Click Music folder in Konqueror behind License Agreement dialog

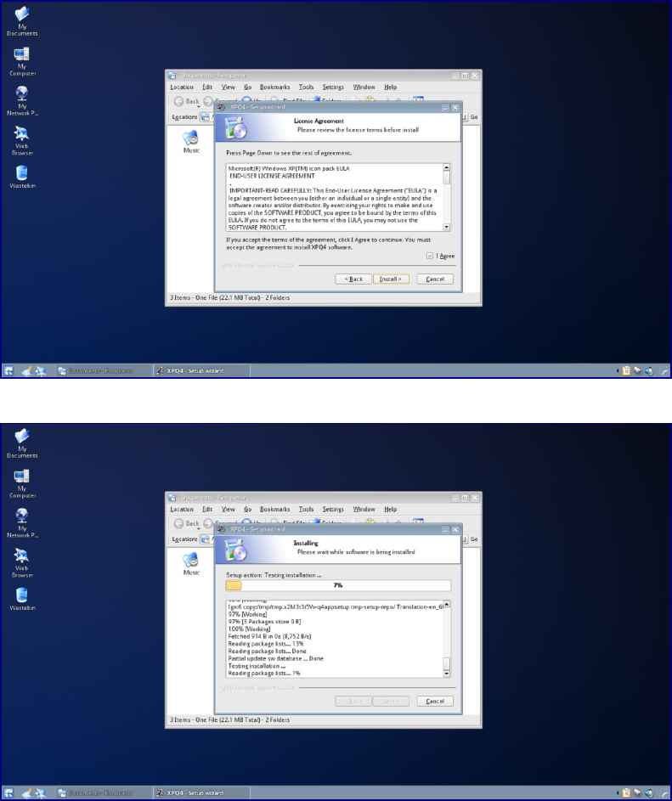click(191, 142)
